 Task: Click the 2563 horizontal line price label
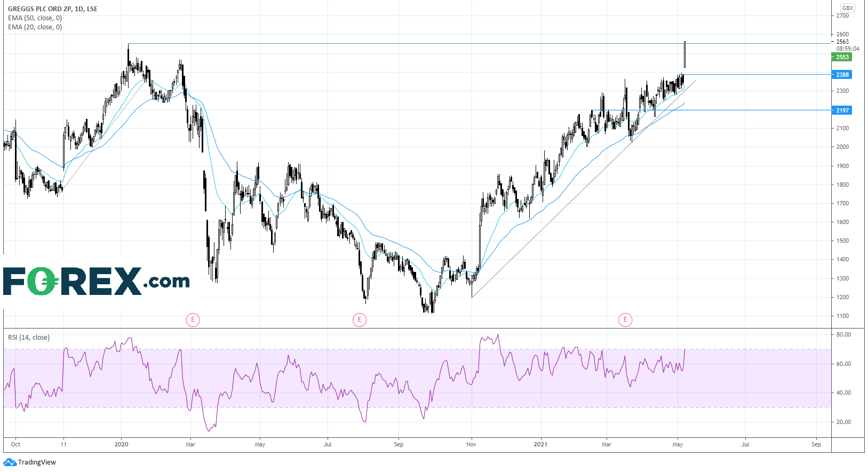pyautogui.click(x=842, y=42)
